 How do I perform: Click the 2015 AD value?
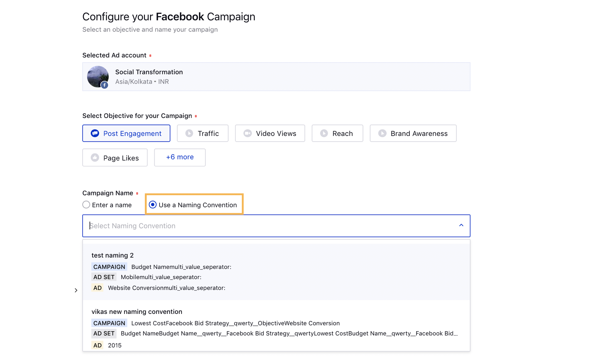[x=115, y=345]
